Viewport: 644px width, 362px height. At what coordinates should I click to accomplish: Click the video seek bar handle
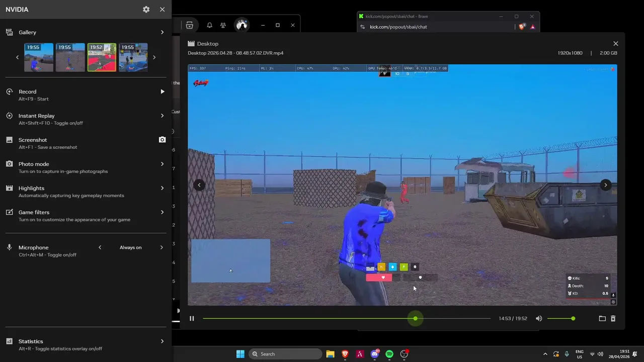415,318
